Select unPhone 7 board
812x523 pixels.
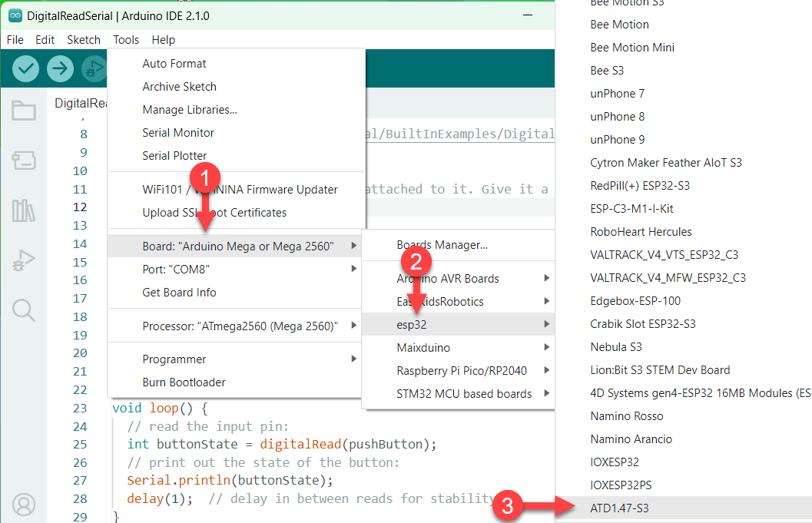coord(684,94)
